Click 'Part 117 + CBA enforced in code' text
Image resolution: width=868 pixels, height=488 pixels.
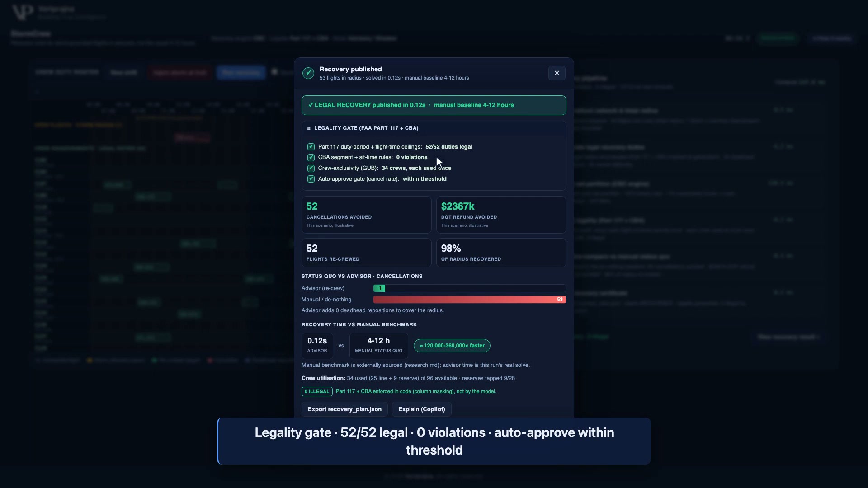[416, 392]
